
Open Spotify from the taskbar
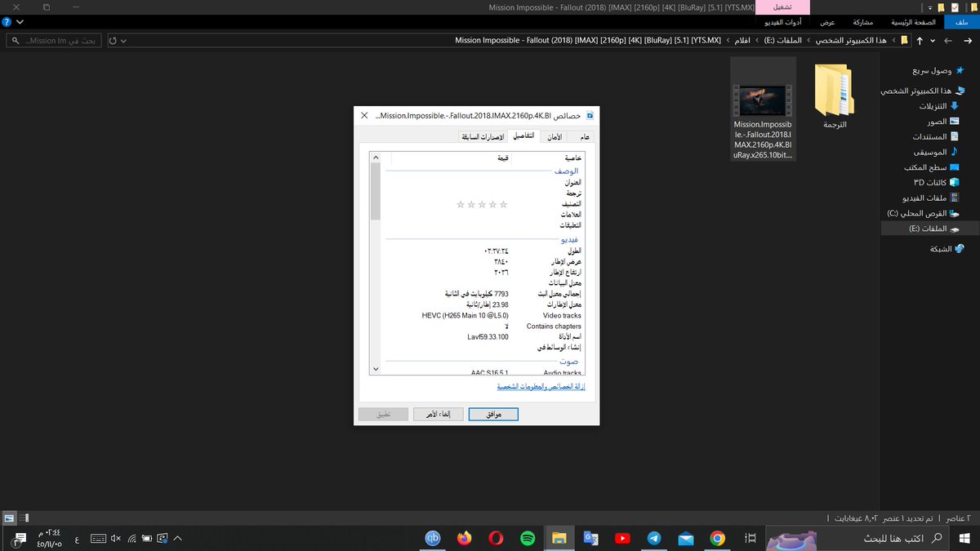[528, 538]
